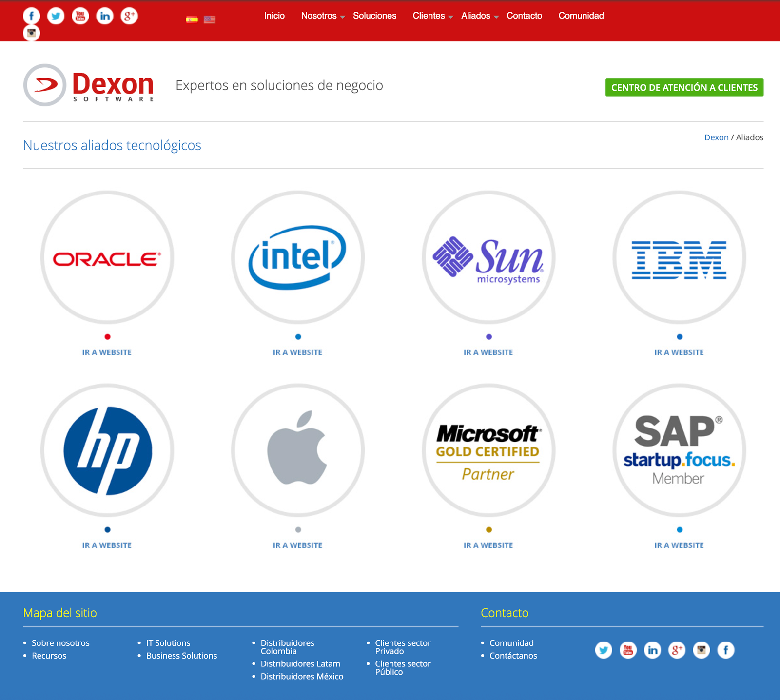This screenshot has height=700, width=780.
Task: Click IR A WEBSITE under SAP
Action: (x=679, y=545)
